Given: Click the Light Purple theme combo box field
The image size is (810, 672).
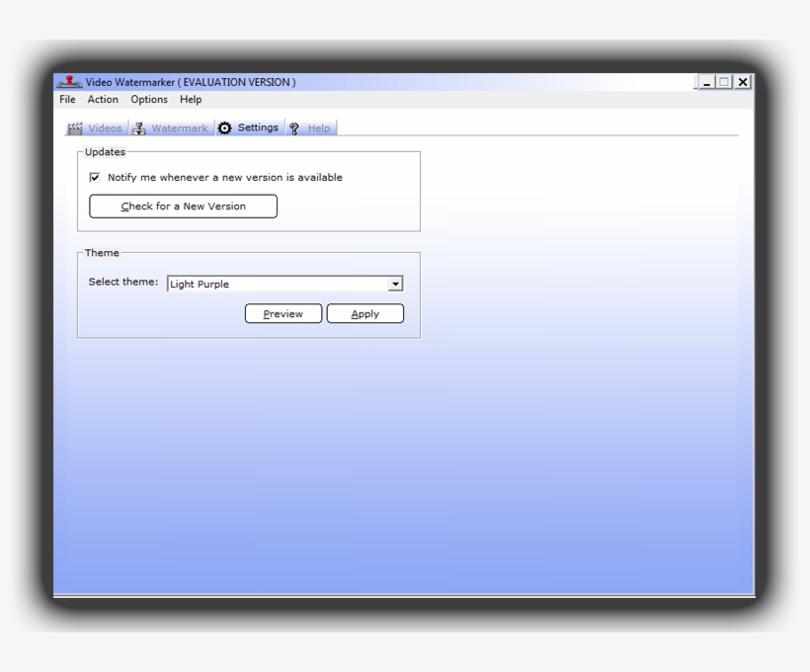Looking at the screenshot, I should (277, 285).
